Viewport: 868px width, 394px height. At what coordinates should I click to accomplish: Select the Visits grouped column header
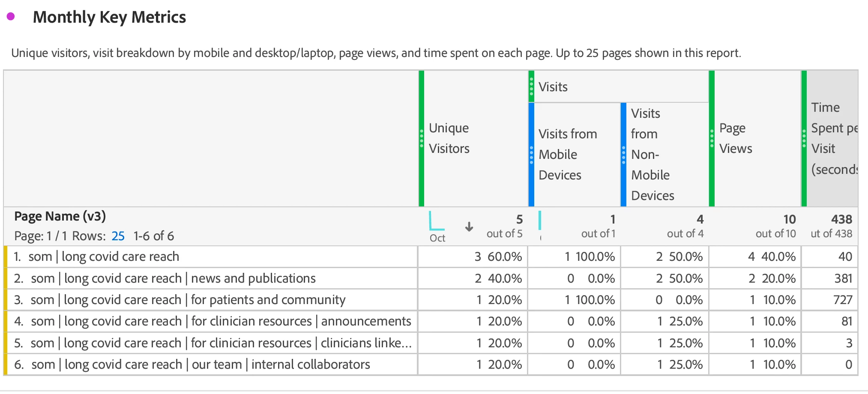[x=553, y=87]
